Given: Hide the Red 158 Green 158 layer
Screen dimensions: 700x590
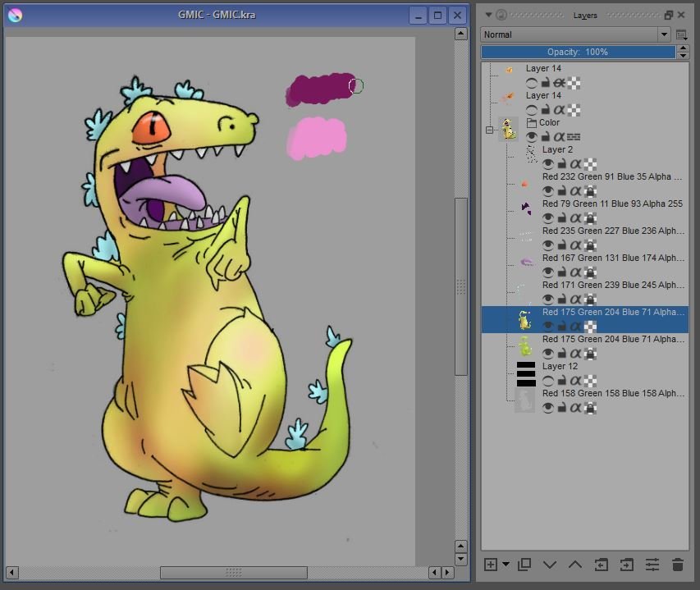Looking at the screenshot, I should pos(547,408).
